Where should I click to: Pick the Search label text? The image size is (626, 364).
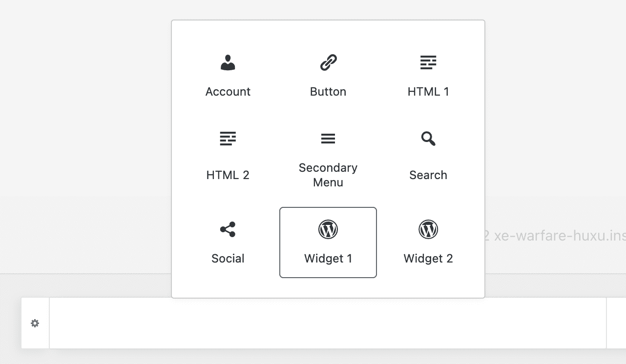click(428, 175)
